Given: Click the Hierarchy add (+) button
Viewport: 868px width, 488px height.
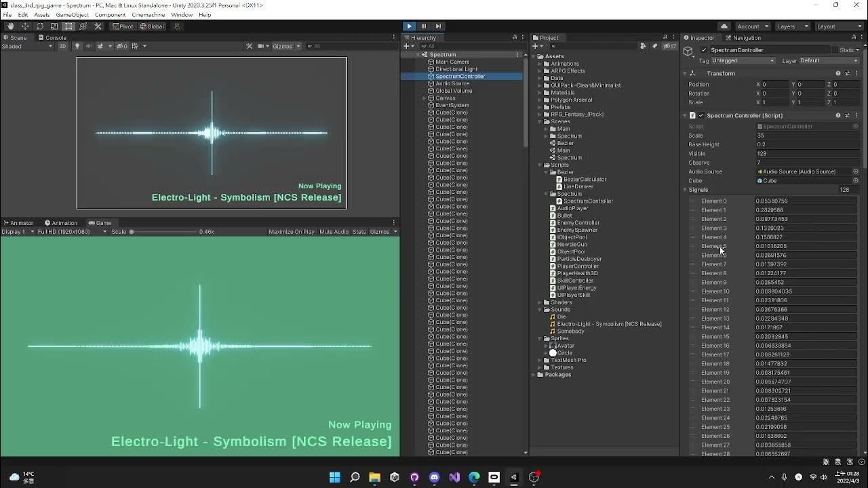Looking at the screenshot, I should [x=406, y=46].
